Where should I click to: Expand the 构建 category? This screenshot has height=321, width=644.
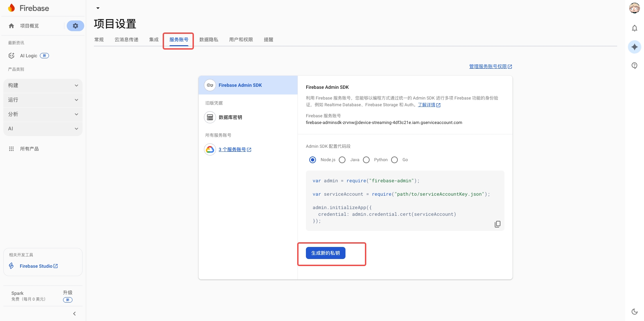coord(43,85)
